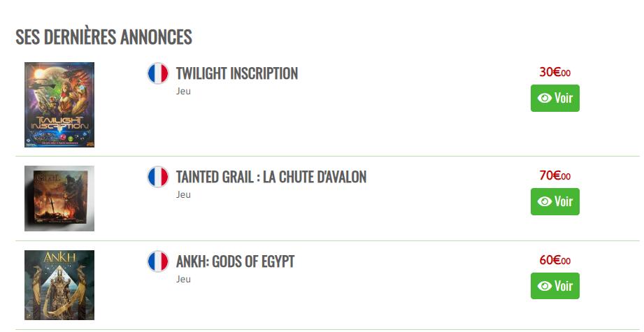The height and width of the screenshot is (332, 644).
Task: Open the Twilight Inscription listing title
Action: pos(237,73)
